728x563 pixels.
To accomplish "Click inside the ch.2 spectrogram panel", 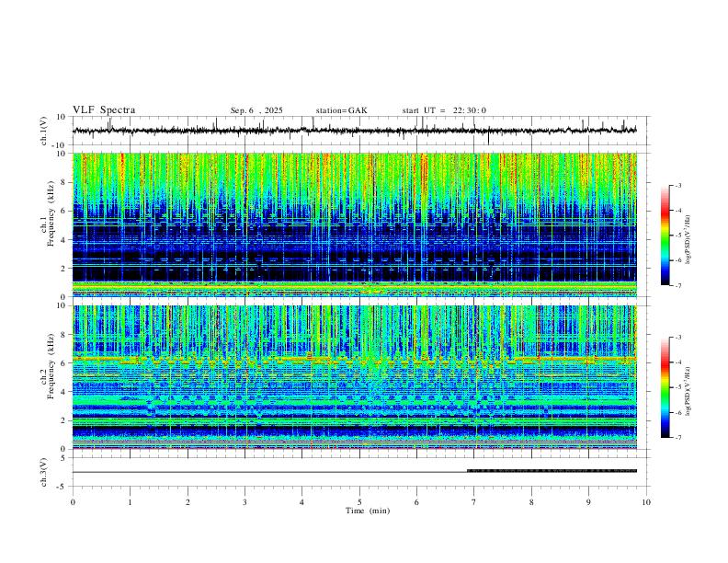I will (355, 377).
